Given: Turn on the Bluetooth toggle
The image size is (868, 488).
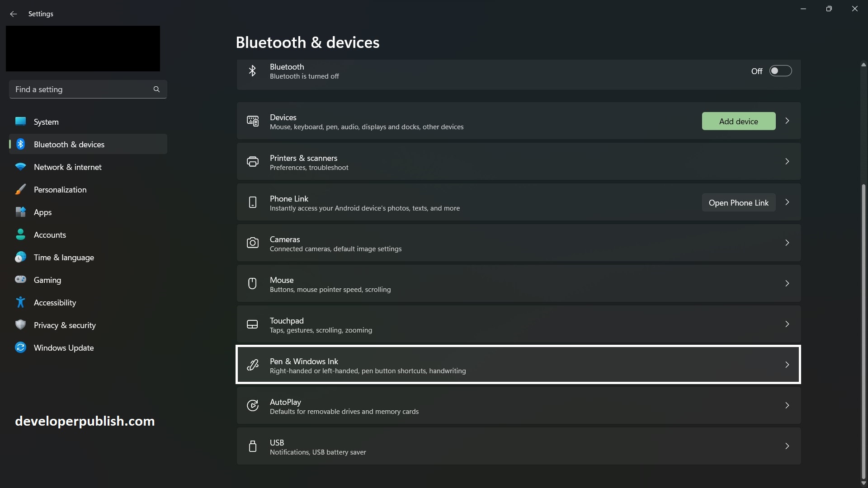Looking at the screenshot, I should [x=781, y=70].
